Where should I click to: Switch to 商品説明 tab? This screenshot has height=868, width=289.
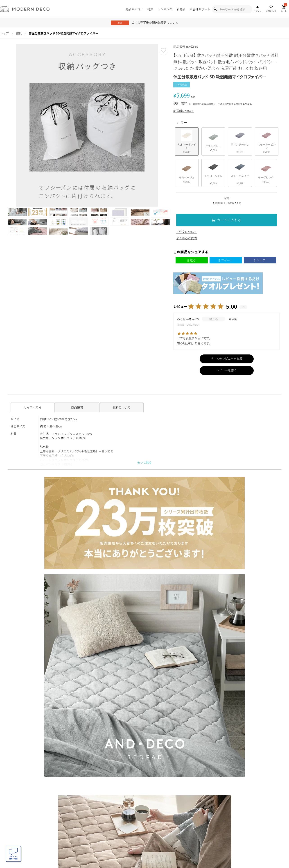pos(77,407)
